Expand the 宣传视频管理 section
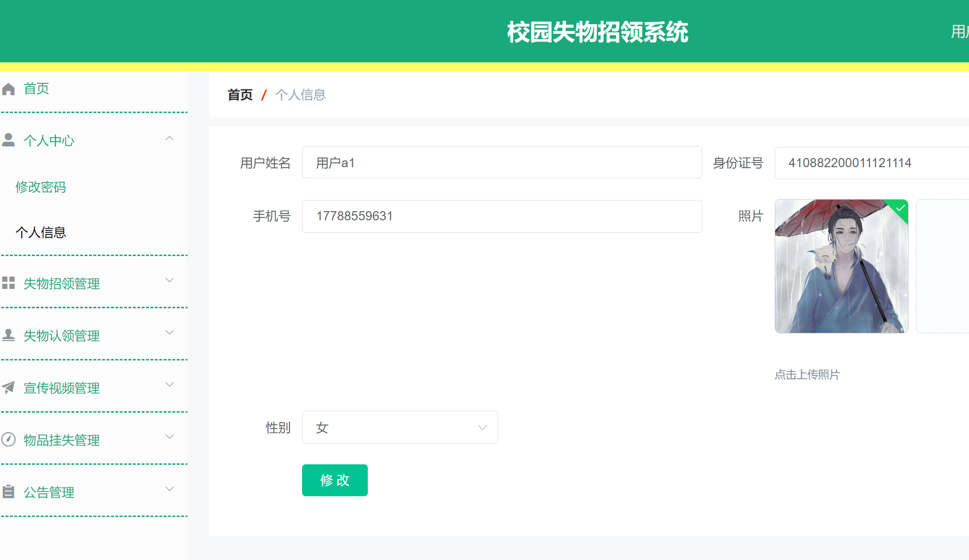 pyautogui.click(x=170, y=384)
